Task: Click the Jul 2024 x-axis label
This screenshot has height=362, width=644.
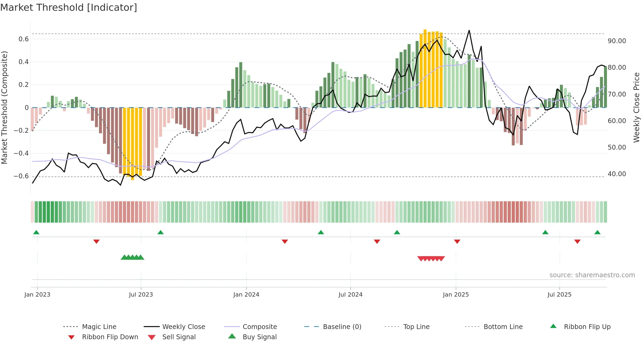Action: [x=350, y=294]
